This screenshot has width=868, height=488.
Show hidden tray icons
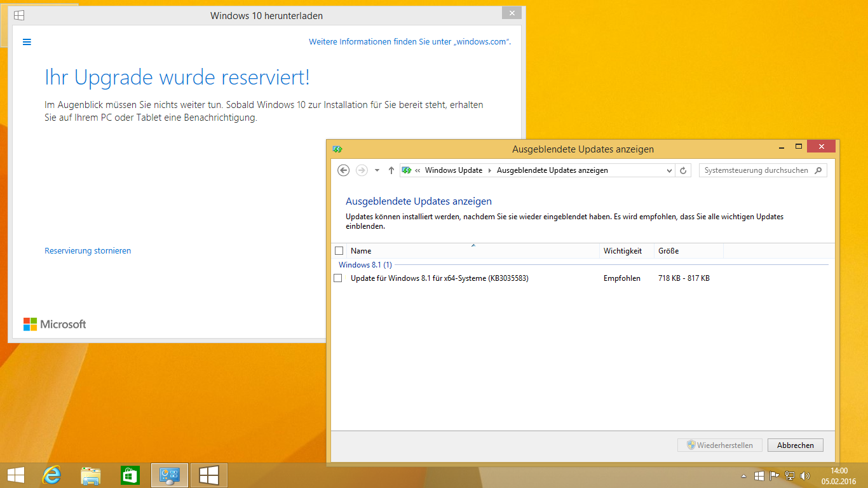744,475
